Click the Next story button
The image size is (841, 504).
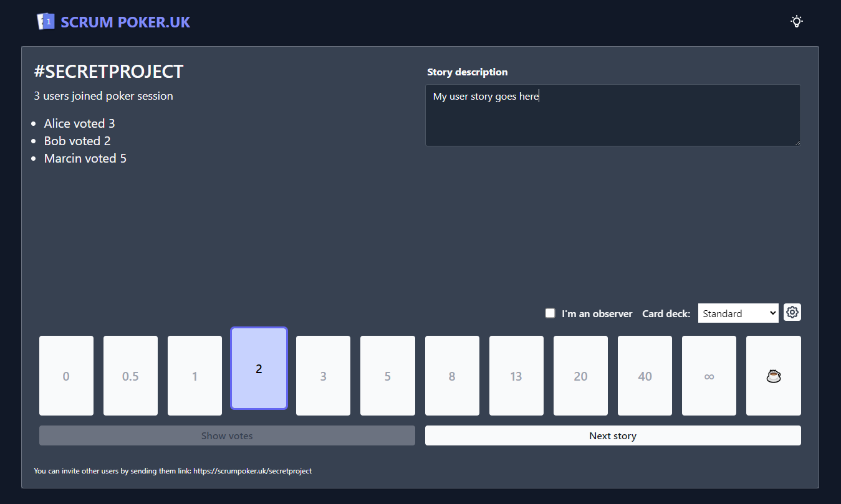click(613, 435)
